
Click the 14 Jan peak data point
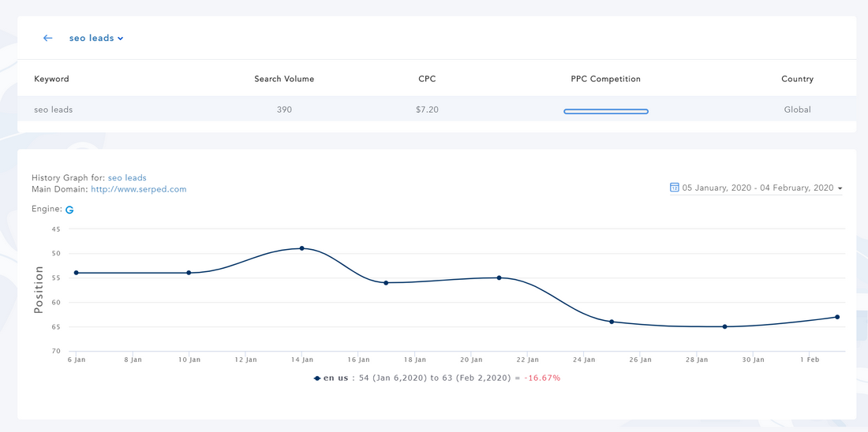(301, 248)
